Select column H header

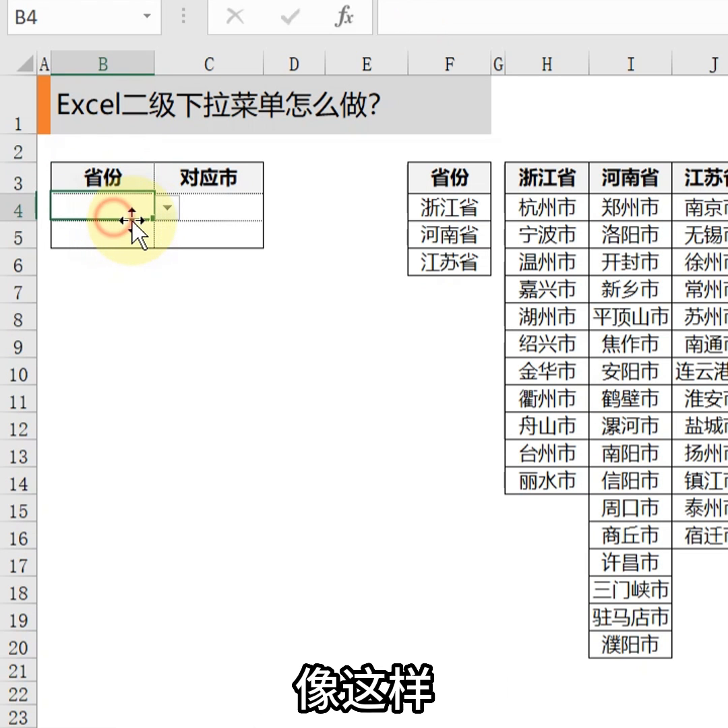point(547,64)
